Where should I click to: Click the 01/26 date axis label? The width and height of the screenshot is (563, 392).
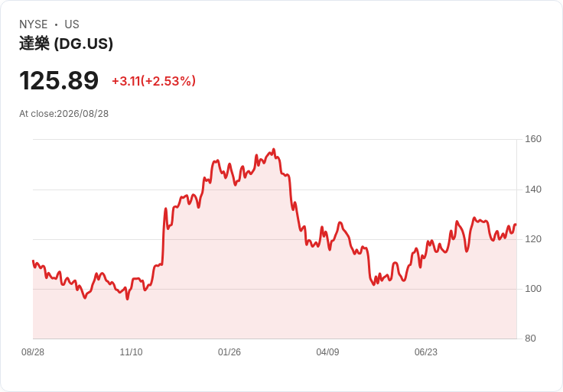pyautogui.click(x=229, y=352)
